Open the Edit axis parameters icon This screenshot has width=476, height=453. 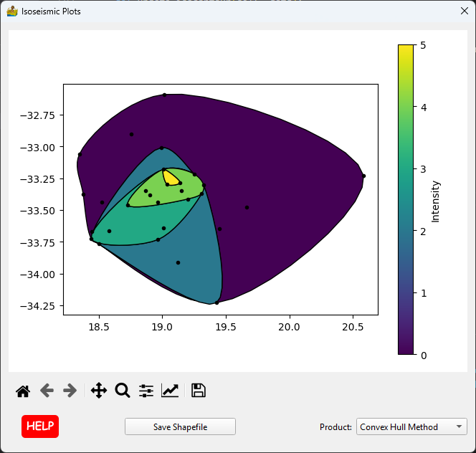click(x=170, y=391)
